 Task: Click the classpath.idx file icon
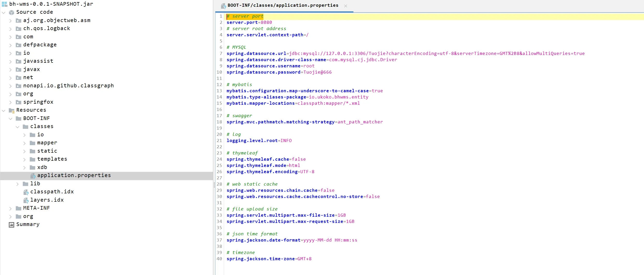pos(26,192)
